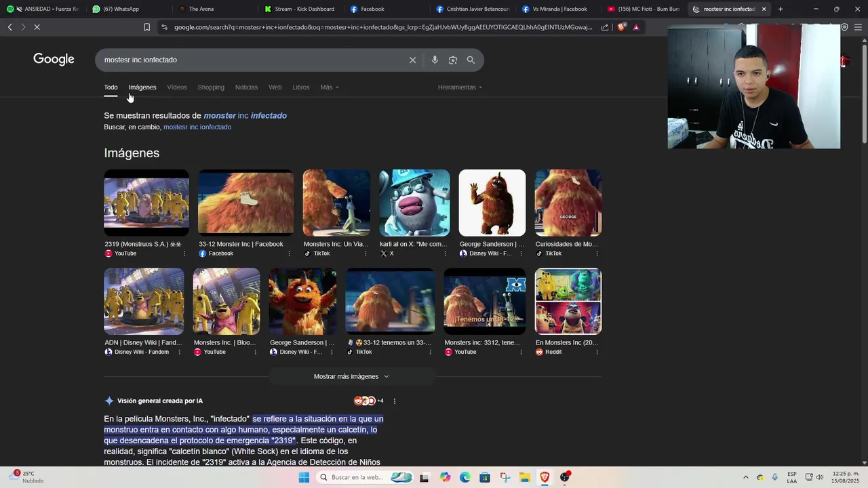Viewport: 868px width, 488px height.
Task: Switch to the 'Shopping' results tab
Action: (x=211, y=87)
